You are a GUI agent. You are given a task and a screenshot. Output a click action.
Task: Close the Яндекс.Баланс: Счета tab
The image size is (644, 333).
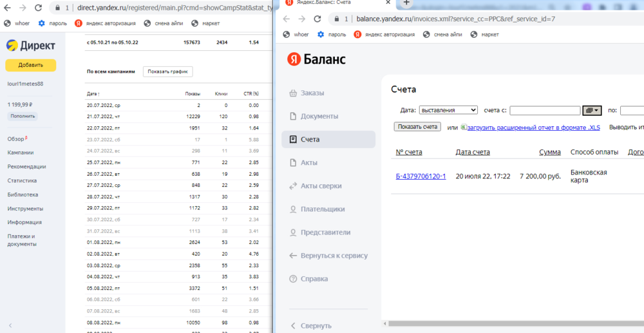point(388,3)
